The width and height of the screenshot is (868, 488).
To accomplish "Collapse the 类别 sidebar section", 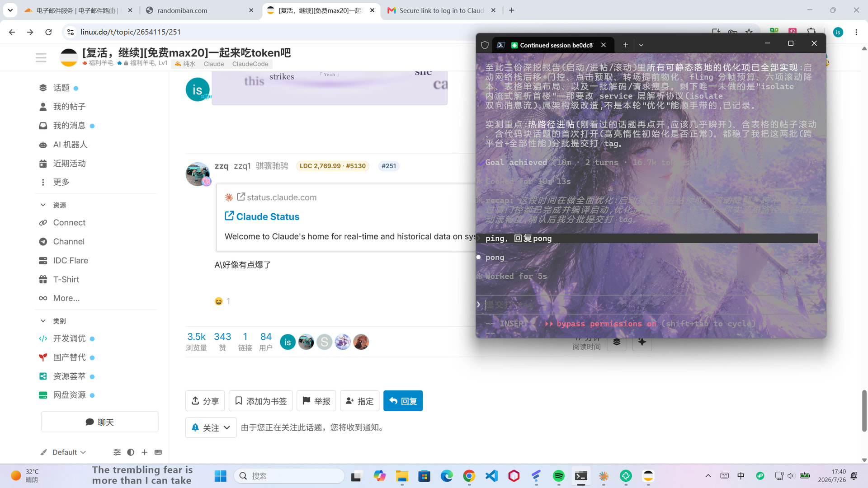I will pos(43,321).
